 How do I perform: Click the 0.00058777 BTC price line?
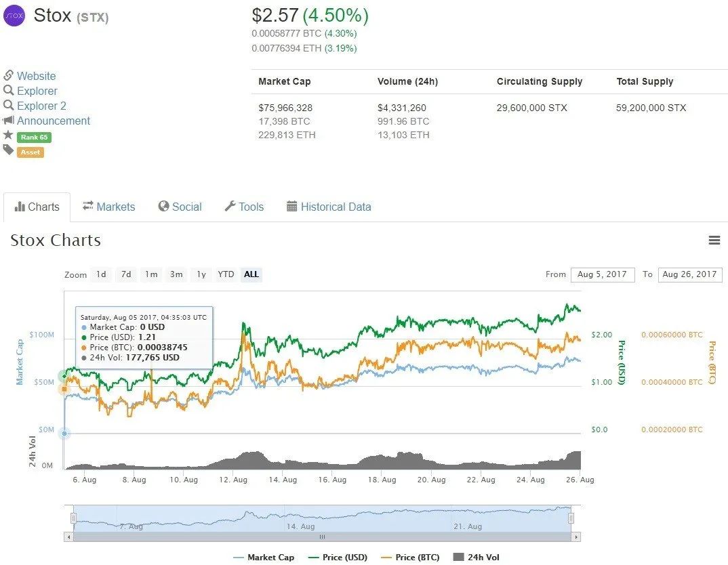(x=304, y=33)
